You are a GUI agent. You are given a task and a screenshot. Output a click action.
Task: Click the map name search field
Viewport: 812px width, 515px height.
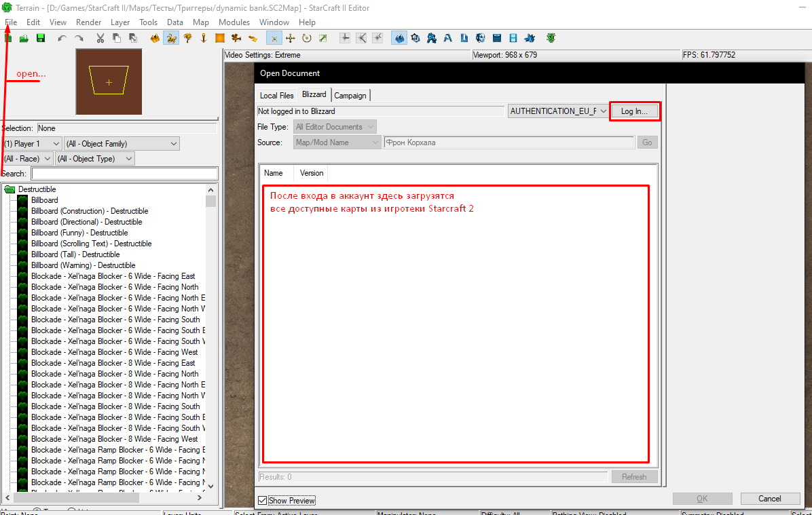coord(509,142)
